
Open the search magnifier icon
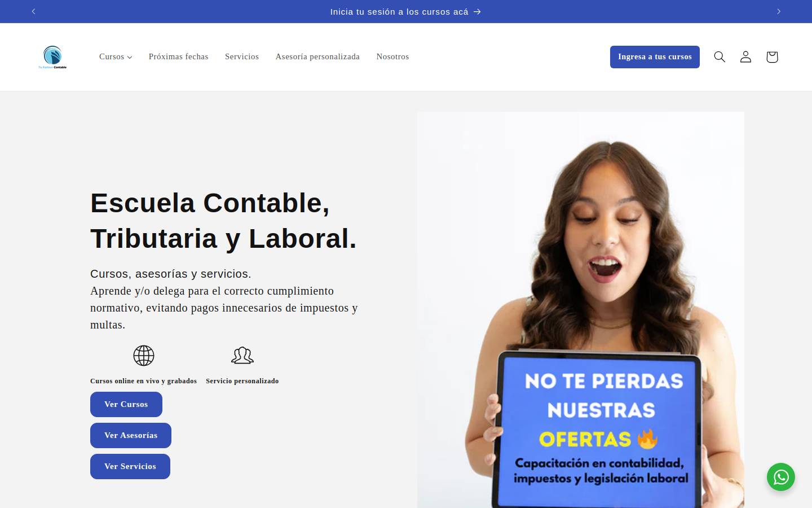tap(720, 56)
